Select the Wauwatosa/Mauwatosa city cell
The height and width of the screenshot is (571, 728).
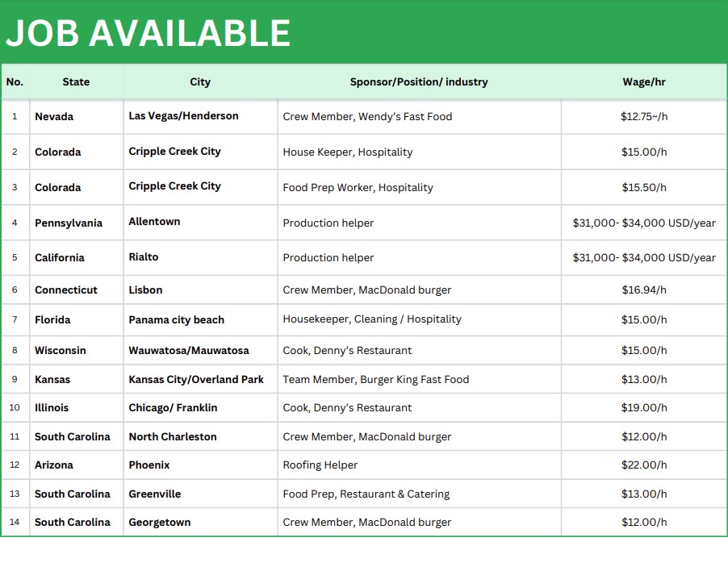(188, 351)
